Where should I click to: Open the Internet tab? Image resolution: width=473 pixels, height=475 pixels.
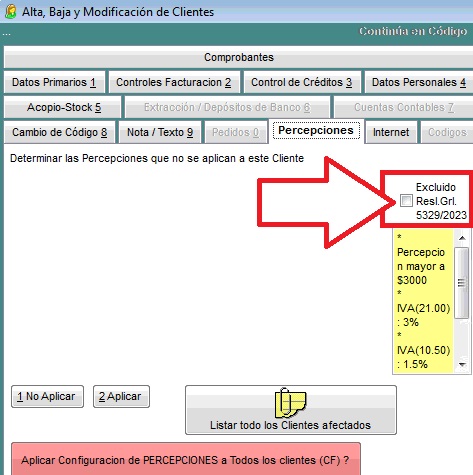[391, 132]
